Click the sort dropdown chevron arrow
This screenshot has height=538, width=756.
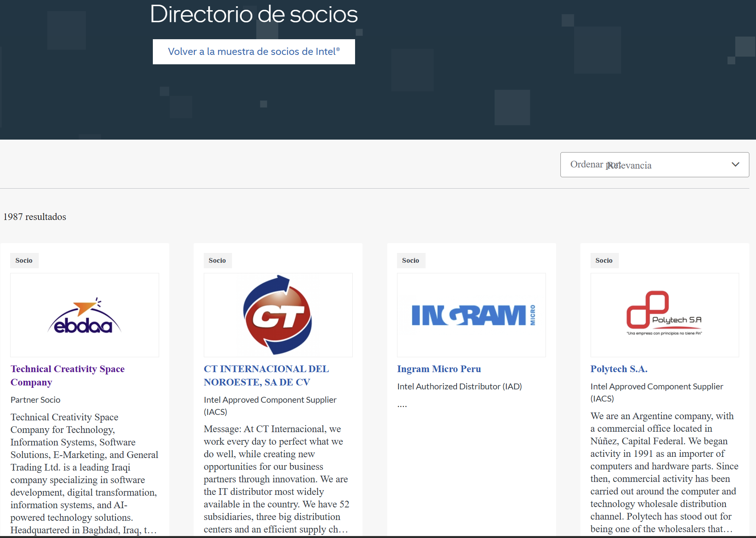coord(735,165)
